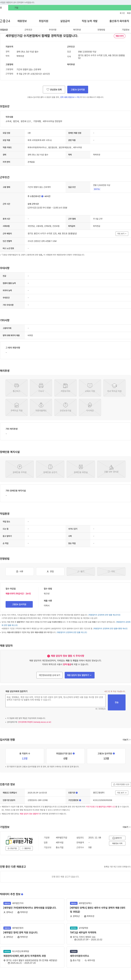This screenshot has width=131, height=980.
Task: Click 관심기업 star button
Action: 12,848
